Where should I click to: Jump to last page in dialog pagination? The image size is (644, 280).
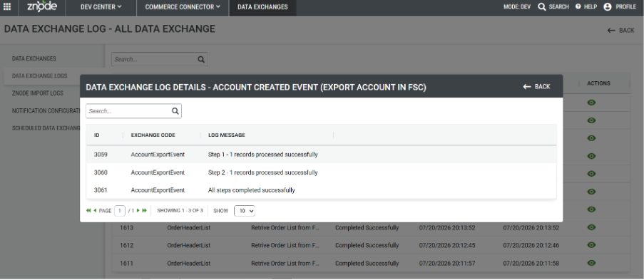pyautogui.click(x=145, y=211)
